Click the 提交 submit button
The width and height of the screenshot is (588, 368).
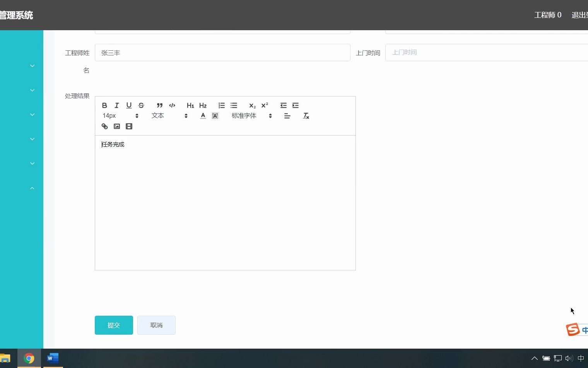tap(114, 325)
